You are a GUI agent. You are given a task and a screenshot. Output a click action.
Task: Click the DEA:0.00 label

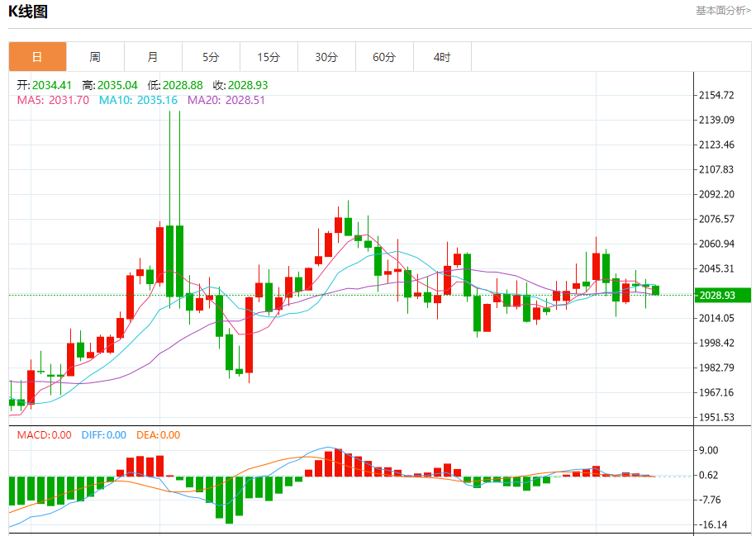click(158, 434)
